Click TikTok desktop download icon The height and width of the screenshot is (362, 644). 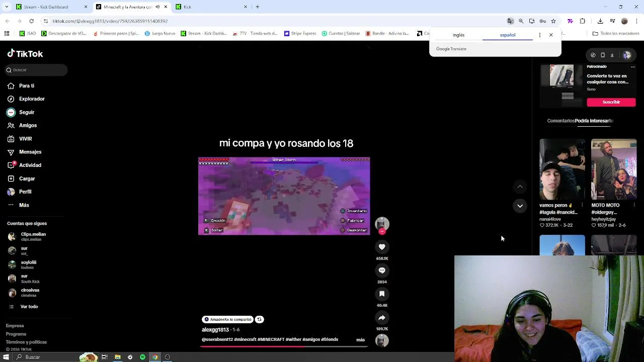coord(612,55)
